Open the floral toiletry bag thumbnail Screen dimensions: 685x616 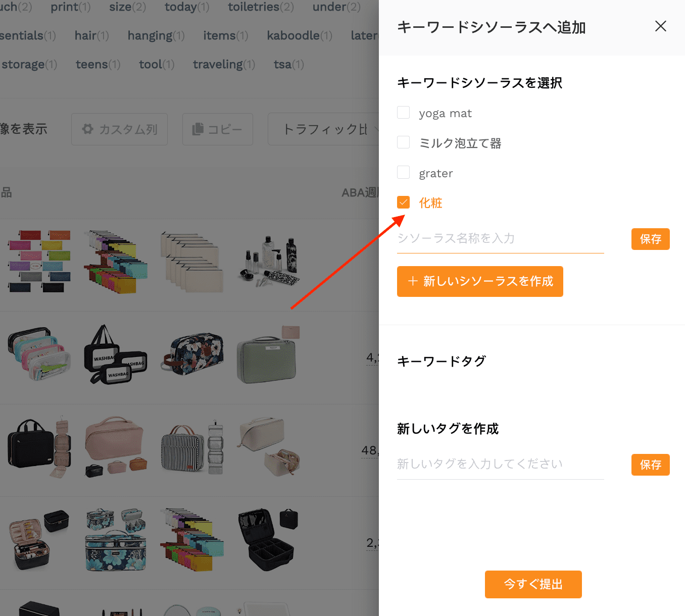click(192, 353)
